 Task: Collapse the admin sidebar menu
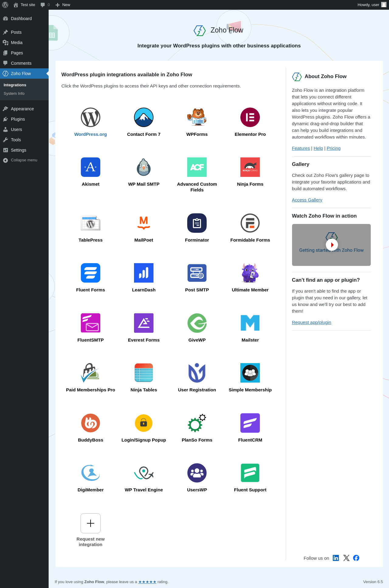(x=24, y=160)
